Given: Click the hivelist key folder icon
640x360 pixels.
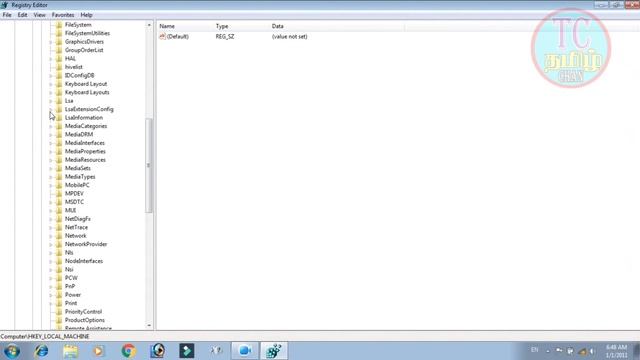Looking at the screenshot, I should (x=59, y=67).
